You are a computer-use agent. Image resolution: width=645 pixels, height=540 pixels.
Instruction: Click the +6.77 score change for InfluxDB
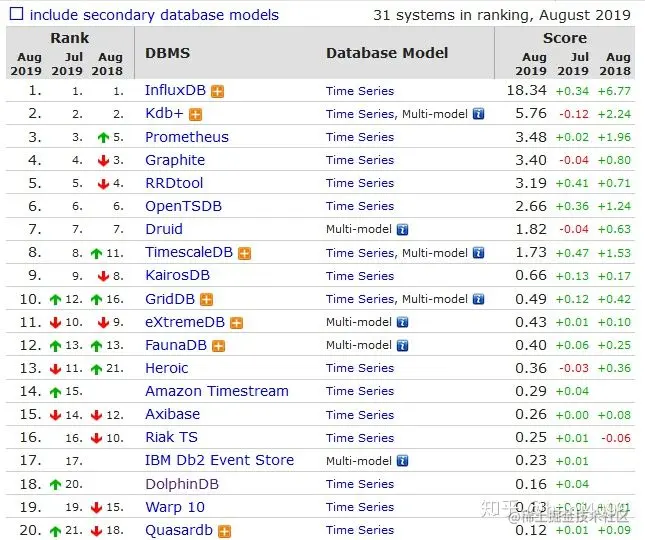[614, 91]
